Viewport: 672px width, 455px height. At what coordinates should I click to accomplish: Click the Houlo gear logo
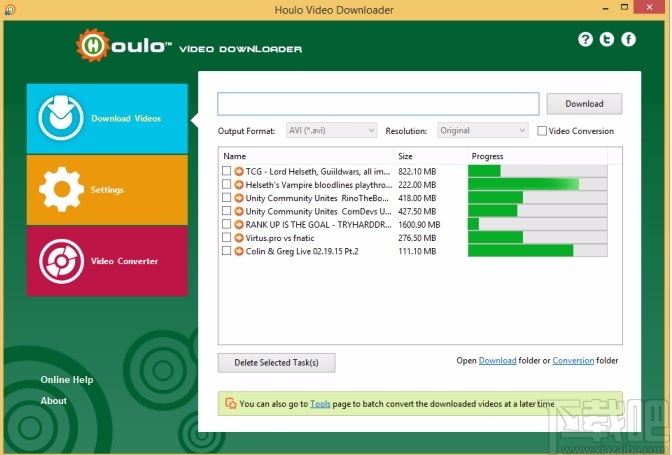point(92,45)
